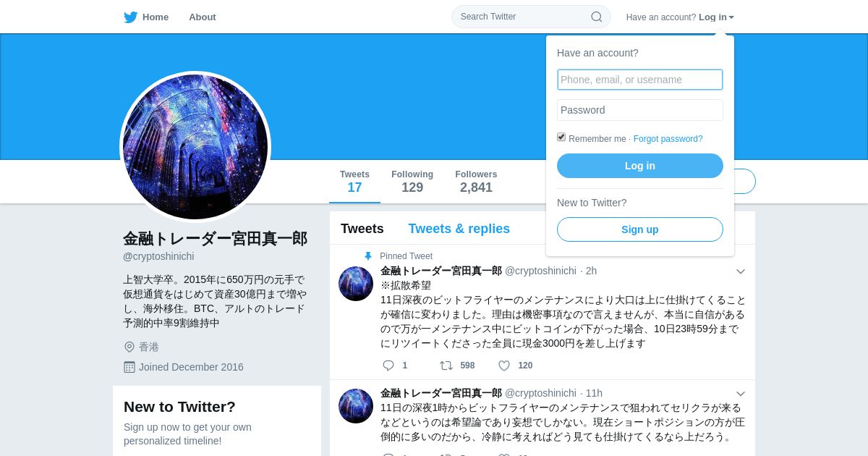The image size is (868, 456).
Task: Click the pinned tweet pin icon
Action: click(367, 256)
